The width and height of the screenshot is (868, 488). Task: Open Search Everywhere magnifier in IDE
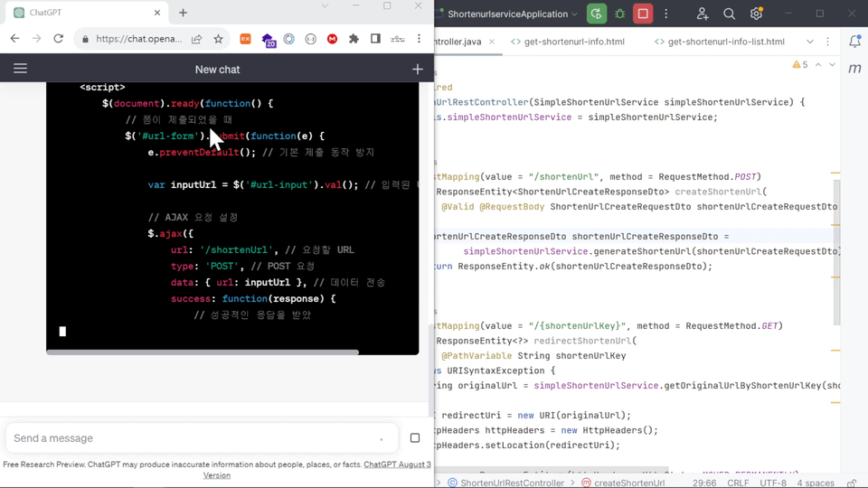[729, 14]
